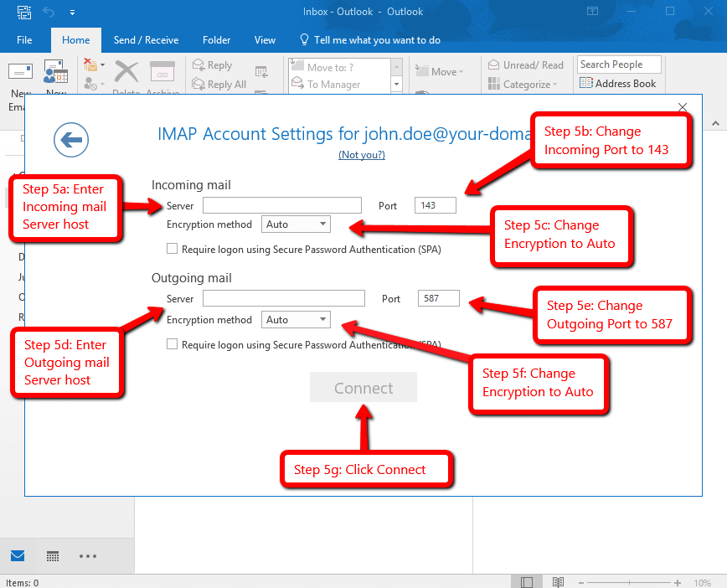Click the Incoming mail Server field
727x588 pixels.
coord(282,205)
